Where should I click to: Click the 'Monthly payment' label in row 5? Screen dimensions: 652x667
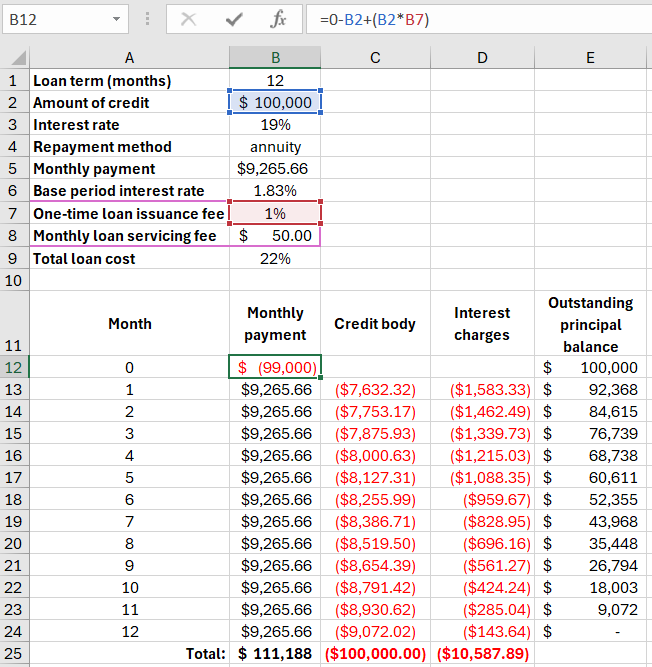(94, 169)
